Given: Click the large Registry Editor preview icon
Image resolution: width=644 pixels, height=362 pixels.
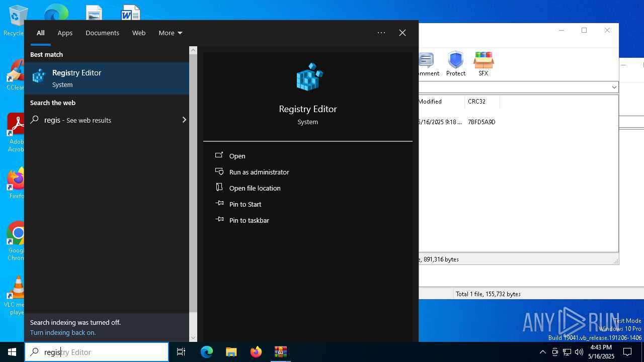Looking at the screenshot, I should (x=309, y=77).
